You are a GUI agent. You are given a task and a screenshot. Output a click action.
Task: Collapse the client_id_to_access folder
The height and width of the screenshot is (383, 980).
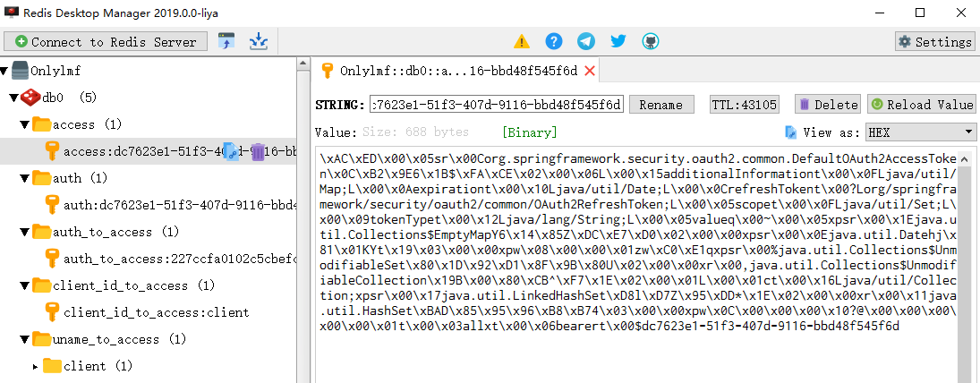[x=24, y=286]
